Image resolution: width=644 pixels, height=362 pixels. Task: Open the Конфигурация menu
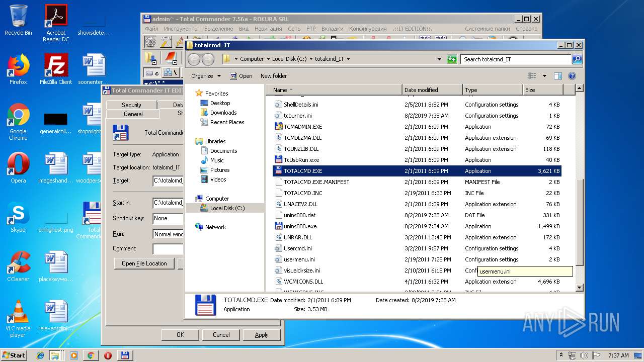pyautogui.click(x=368, y=29)
